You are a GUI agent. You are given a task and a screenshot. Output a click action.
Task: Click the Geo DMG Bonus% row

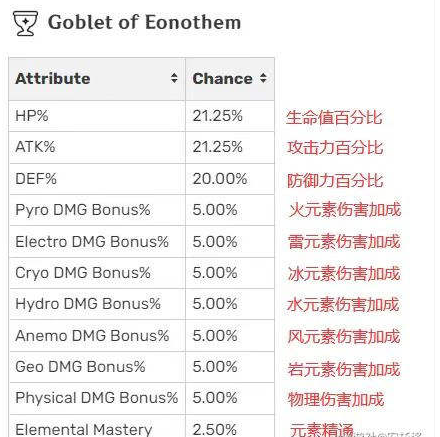pyautogui.click(x=142, y=367)
